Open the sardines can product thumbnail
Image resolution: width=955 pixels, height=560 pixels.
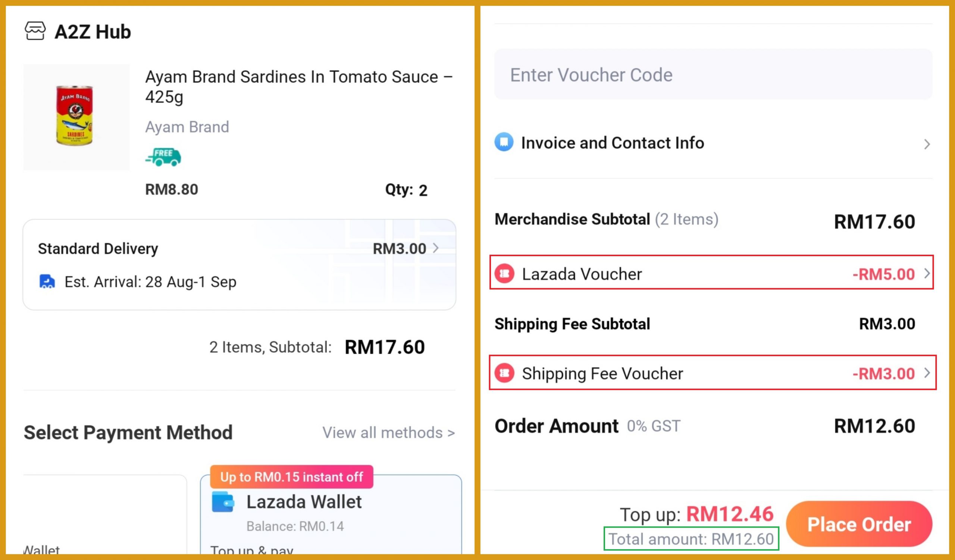pyautogui.click(x=76, y=117)
